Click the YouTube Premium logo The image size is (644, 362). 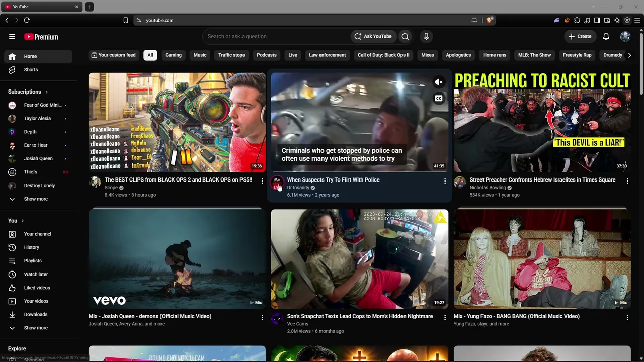click(41, 37)
